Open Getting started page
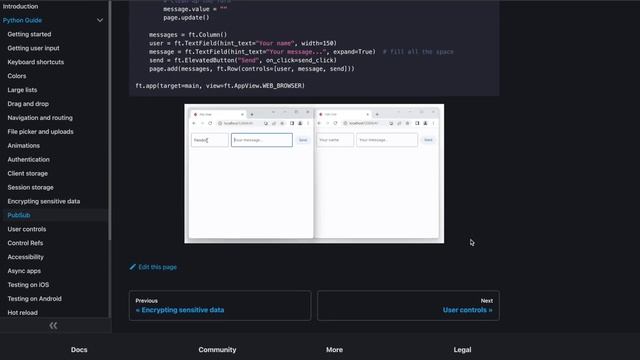Viewport: 640px width, 360px height. click(29, 34)
